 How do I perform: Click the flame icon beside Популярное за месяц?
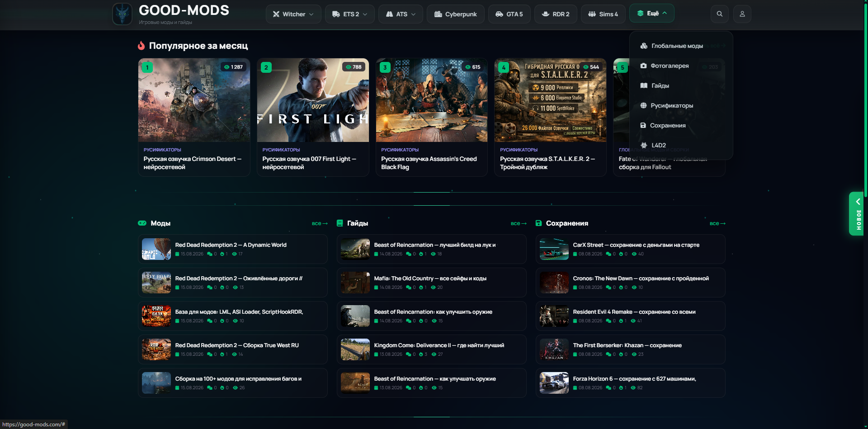(142, 46)
